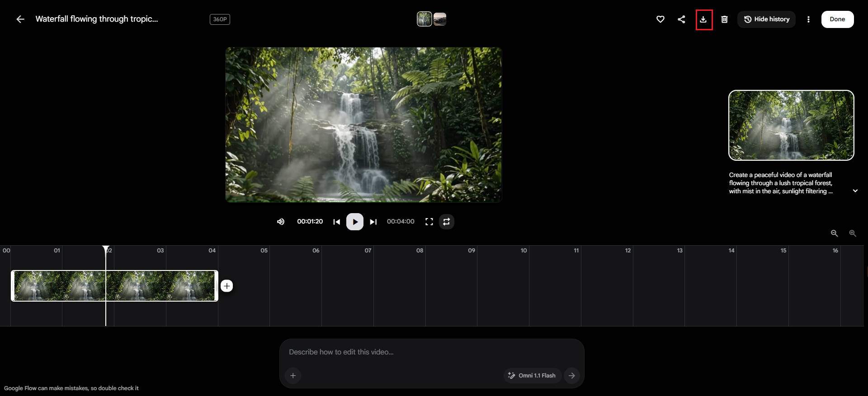Click the 06 second mark on the ruler
868x396 pixels.
316,250
